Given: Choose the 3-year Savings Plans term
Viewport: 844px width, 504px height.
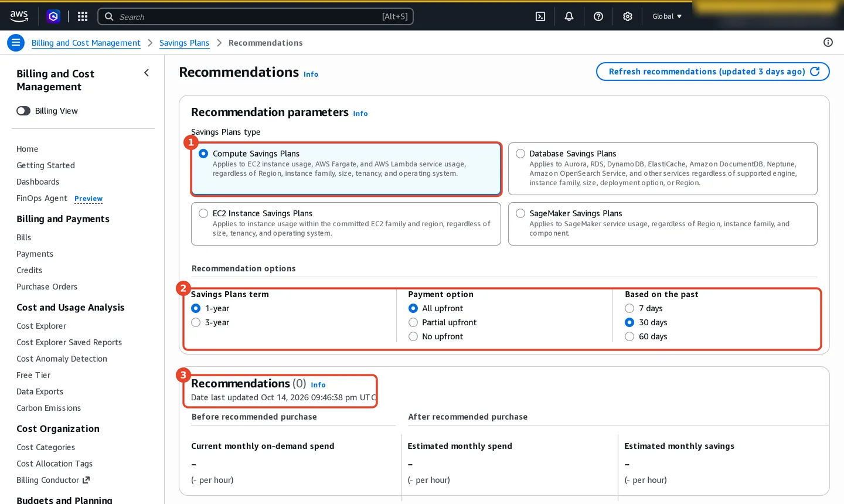Looking at the screenshot, I should (196, 322).
